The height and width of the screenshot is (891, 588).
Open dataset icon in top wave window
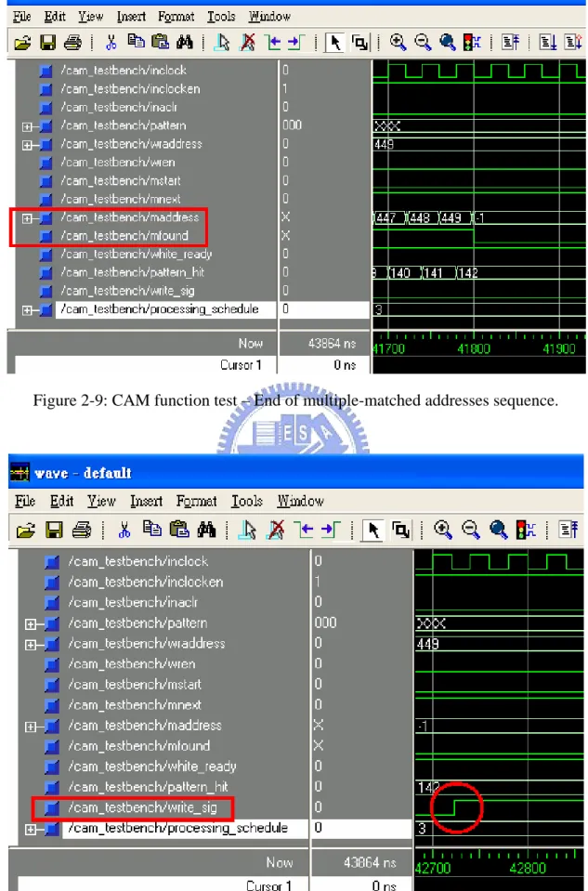click(22, 42)
